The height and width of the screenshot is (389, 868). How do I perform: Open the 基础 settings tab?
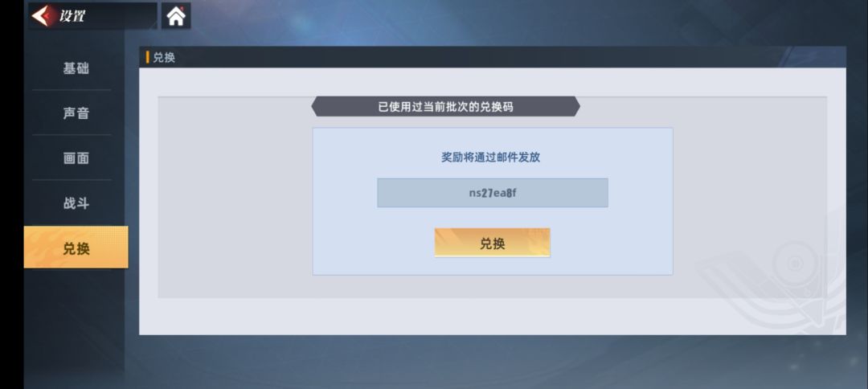click(76, 68)
